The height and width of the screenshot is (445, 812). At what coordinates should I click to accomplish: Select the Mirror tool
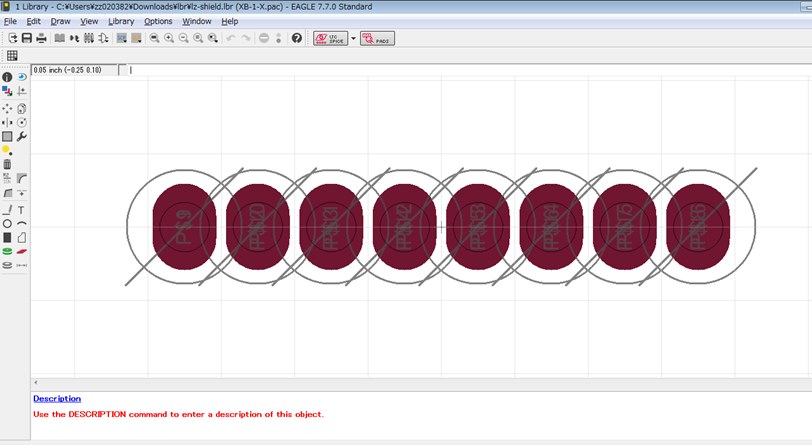7,123
